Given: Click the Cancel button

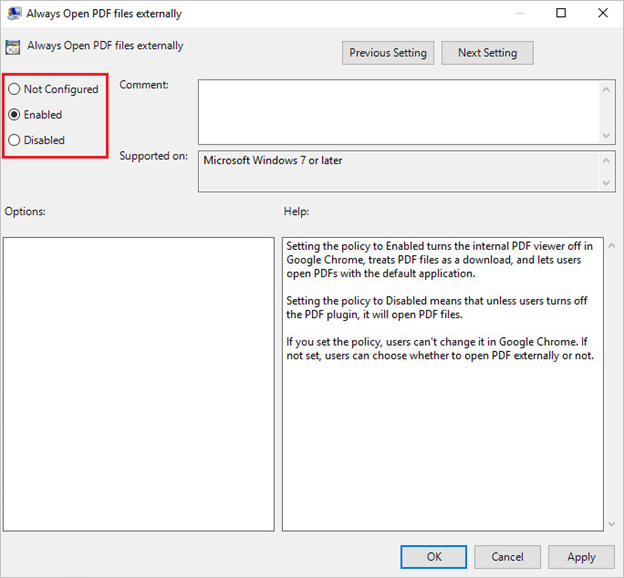Looking at the screenshot, I should coord(507,557).
